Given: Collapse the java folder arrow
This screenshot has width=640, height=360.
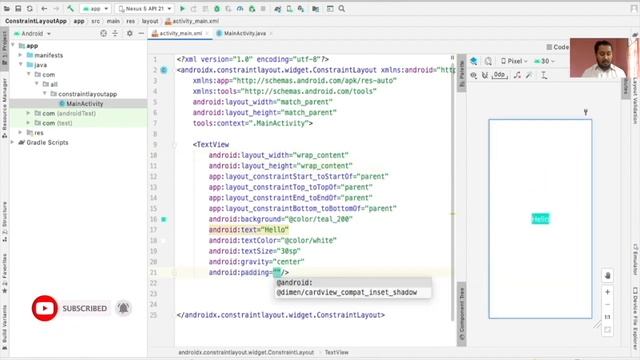Looking at the screenshot, I should [x=20, y=64].
